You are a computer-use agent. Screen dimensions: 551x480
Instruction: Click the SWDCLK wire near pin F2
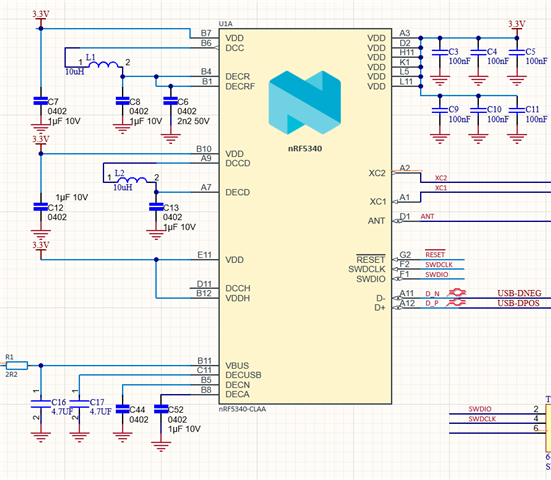pos(442,269)
